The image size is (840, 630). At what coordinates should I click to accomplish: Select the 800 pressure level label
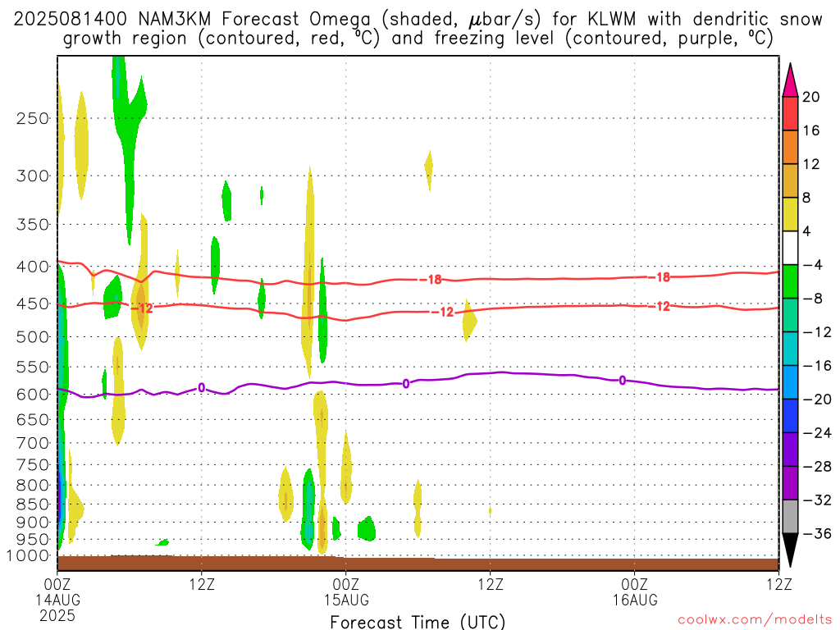coord(33,485)
